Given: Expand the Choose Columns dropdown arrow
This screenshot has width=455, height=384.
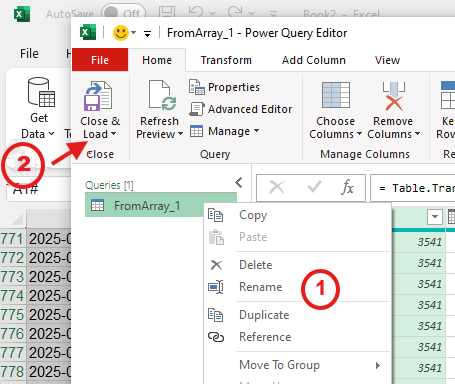Looking at the screenshot, I should tap(359, 134).
